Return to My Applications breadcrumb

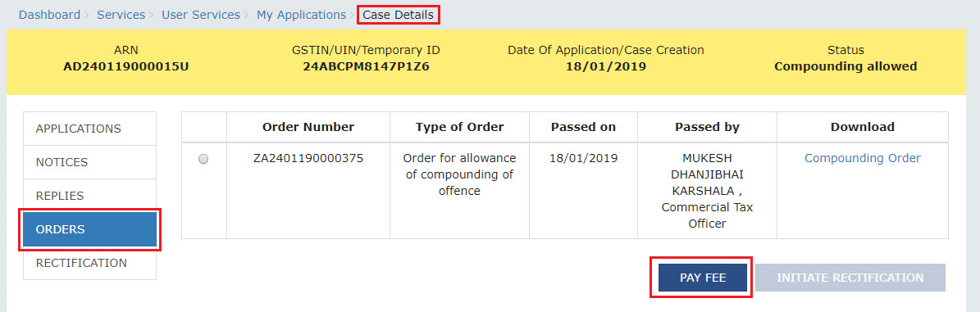tap(301, 15)
